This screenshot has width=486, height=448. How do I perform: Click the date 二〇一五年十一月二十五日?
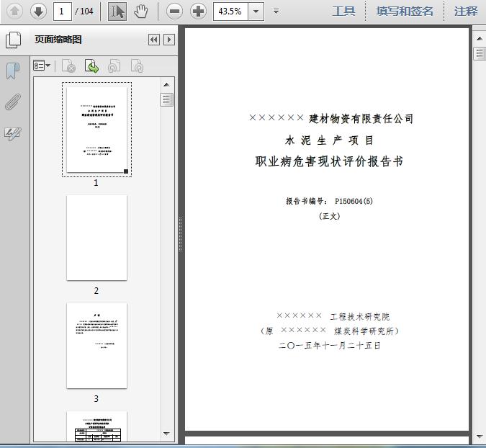pos(330,346)
